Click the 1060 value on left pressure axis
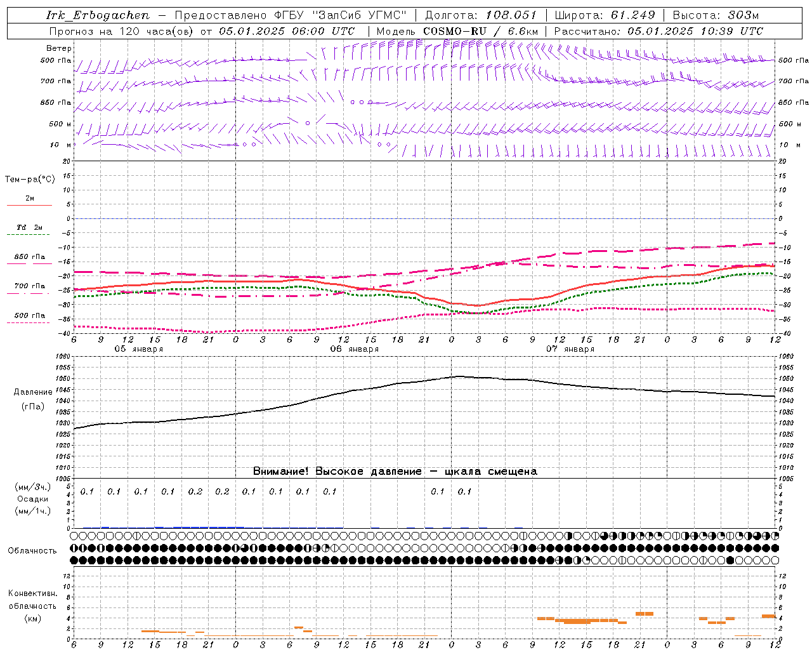The height and width of the screenshot is (650, 812). click(64, 357)
